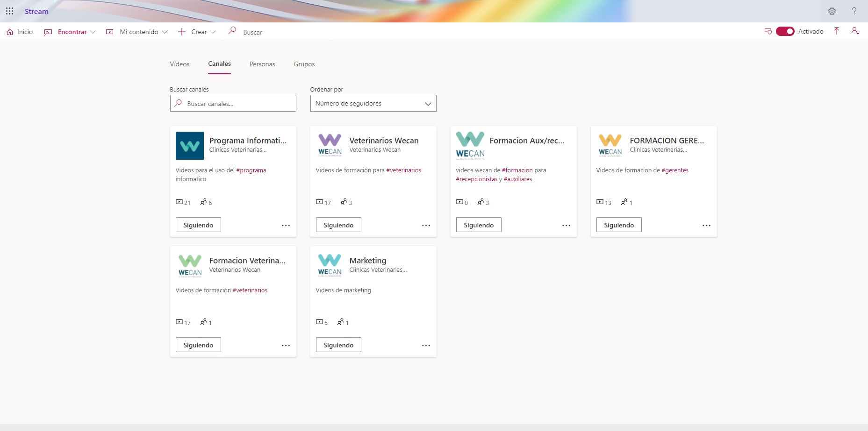Image resolution: width=868 pixels, height=431 pixels.
Task: Open more options on Veterinarios Wecan card
Action: pyautogui.click(x=426, y=226)
